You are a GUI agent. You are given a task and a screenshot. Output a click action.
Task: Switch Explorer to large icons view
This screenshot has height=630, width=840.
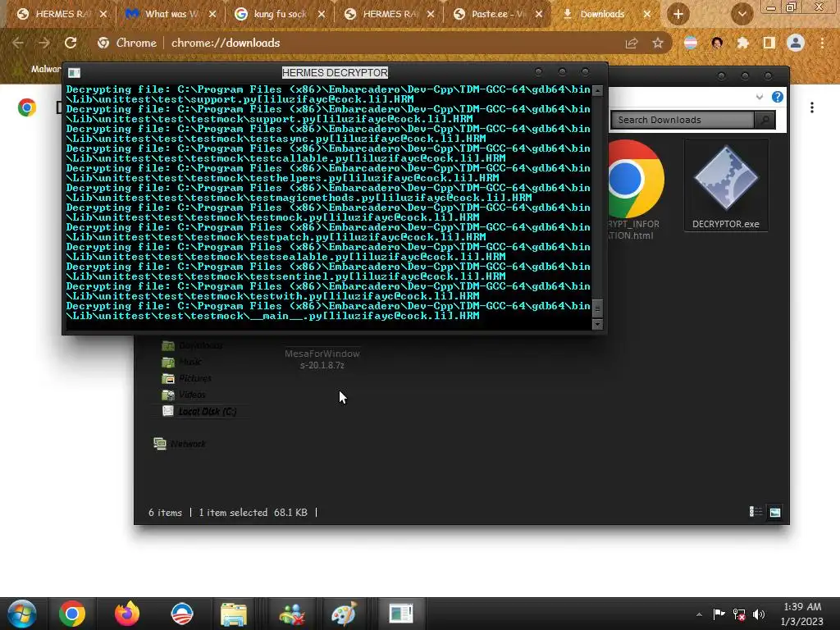774,512
